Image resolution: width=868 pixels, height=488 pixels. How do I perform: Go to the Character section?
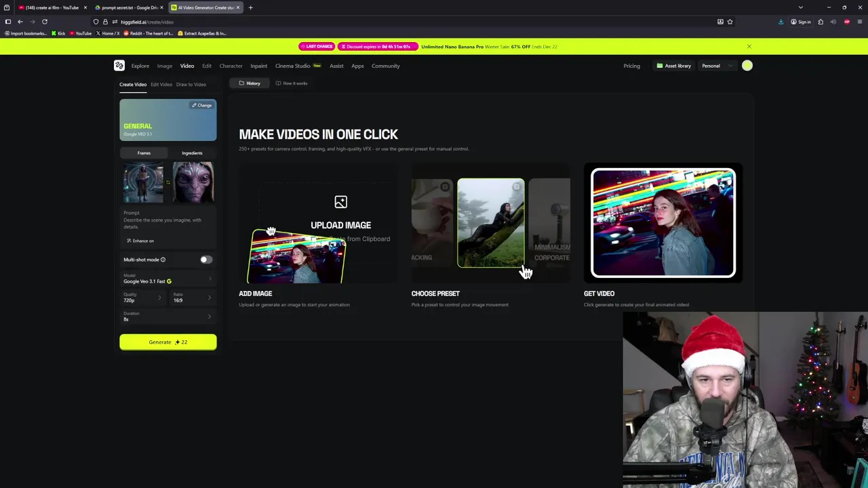pyautogui.click(x=231, y=66)
